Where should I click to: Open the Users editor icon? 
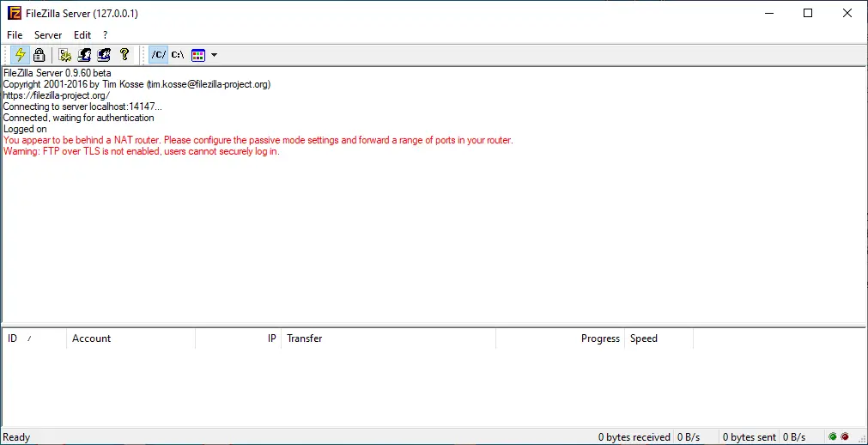85,55
